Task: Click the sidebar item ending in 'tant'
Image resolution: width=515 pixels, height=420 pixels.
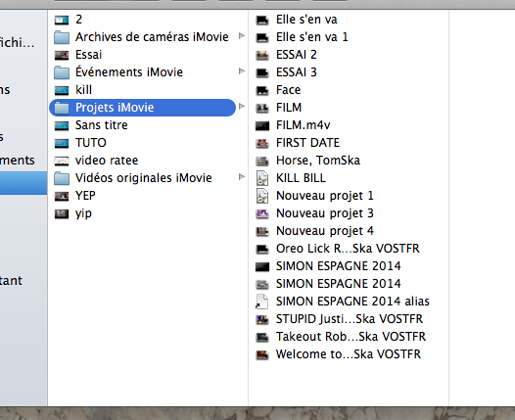Action: click(x=11, y=281)
